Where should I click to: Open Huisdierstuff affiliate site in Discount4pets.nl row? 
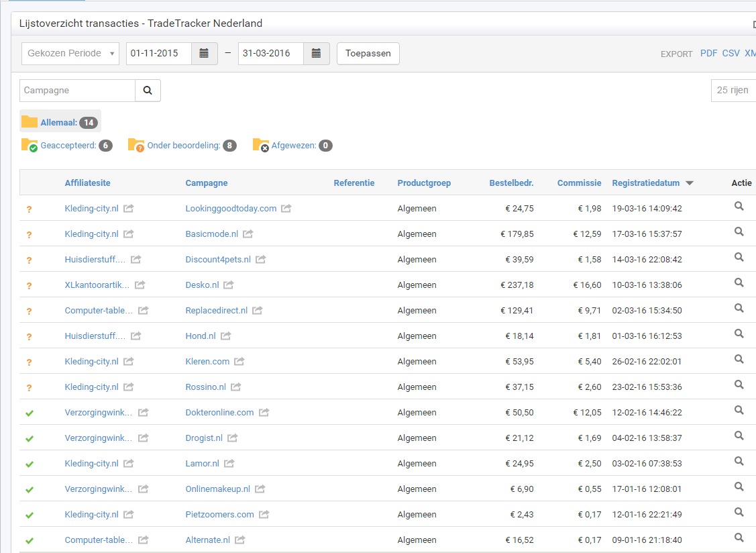tap(95, 260)
